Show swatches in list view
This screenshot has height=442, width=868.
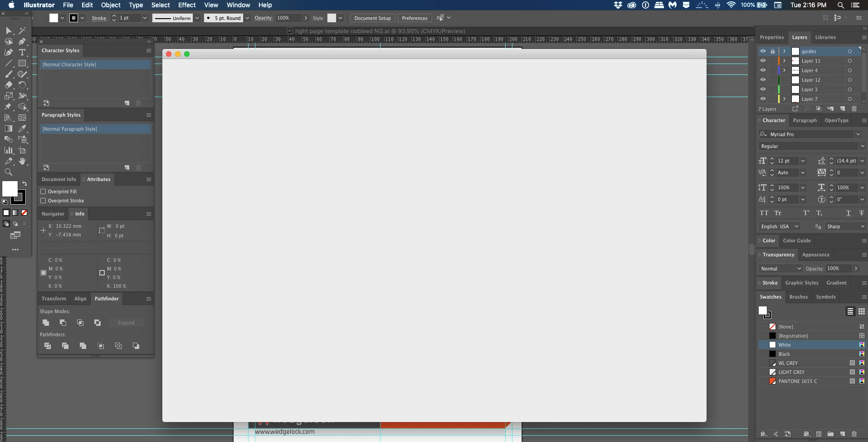(850, 311)
